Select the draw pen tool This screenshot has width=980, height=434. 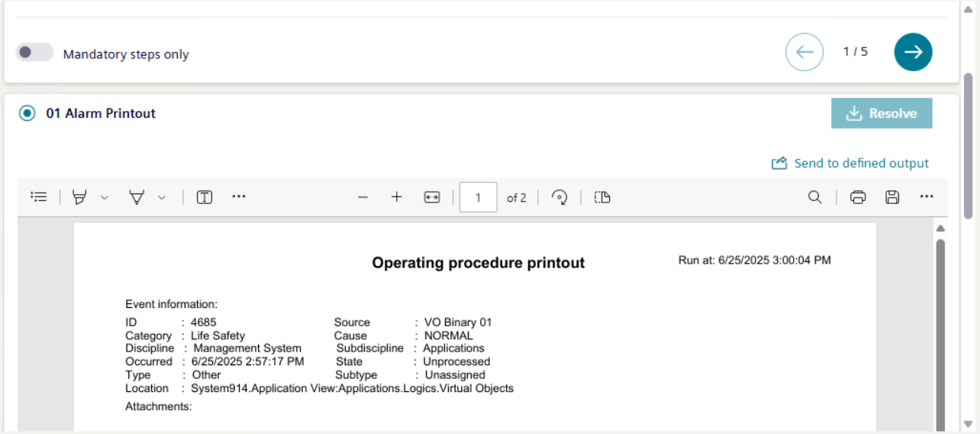click(137, 197)
